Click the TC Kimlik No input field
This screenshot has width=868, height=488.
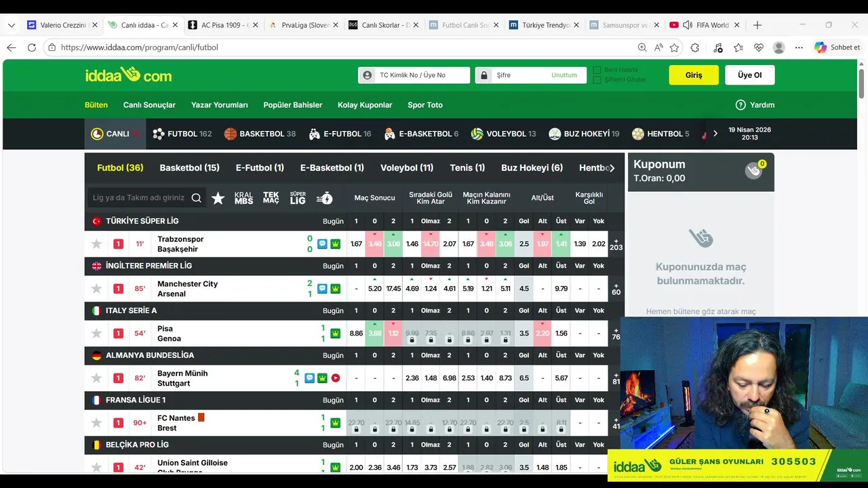tap(414, 75)
